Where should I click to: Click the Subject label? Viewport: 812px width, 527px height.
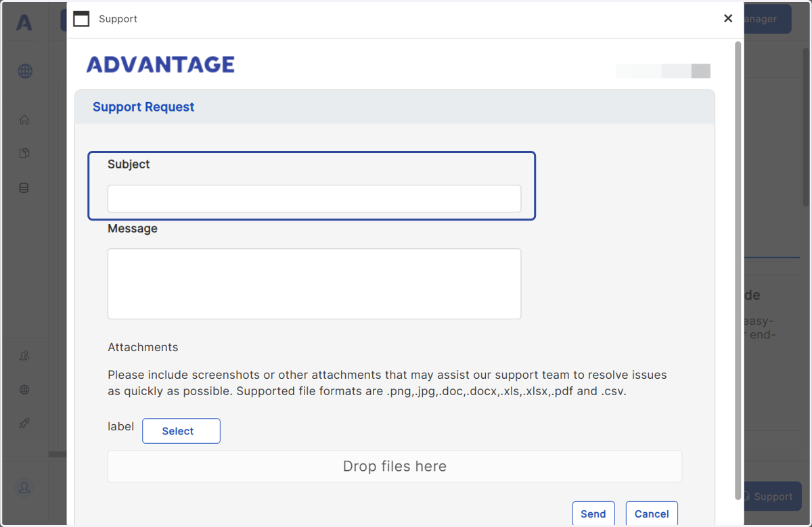tap(129, 164)
